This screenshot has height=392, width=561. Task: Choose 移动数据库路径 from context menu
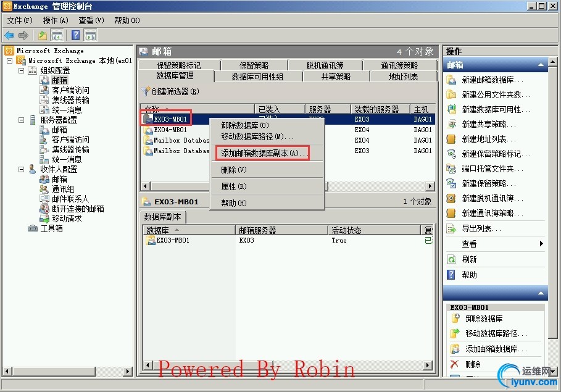point(267,136)
